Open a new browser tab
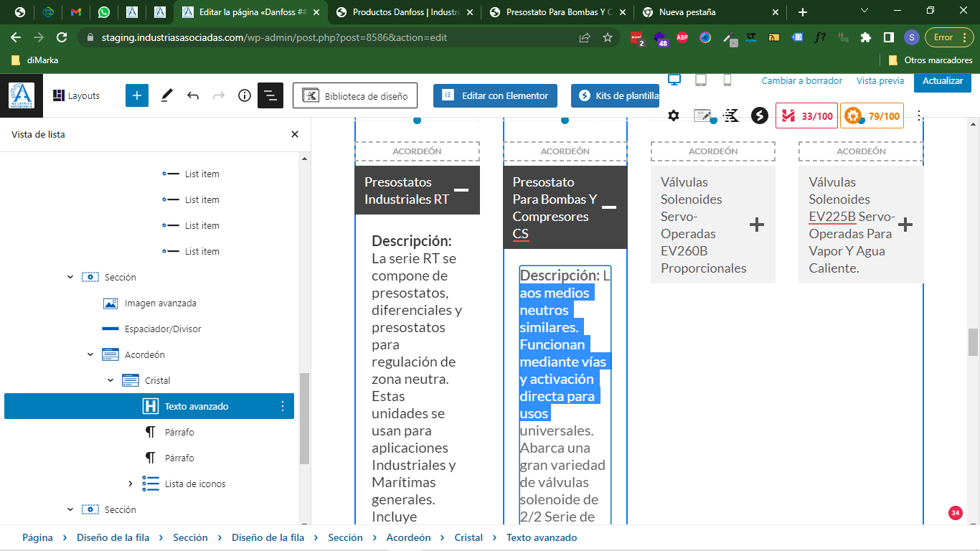The image size is (980, 551). click(x=803, y=12)
